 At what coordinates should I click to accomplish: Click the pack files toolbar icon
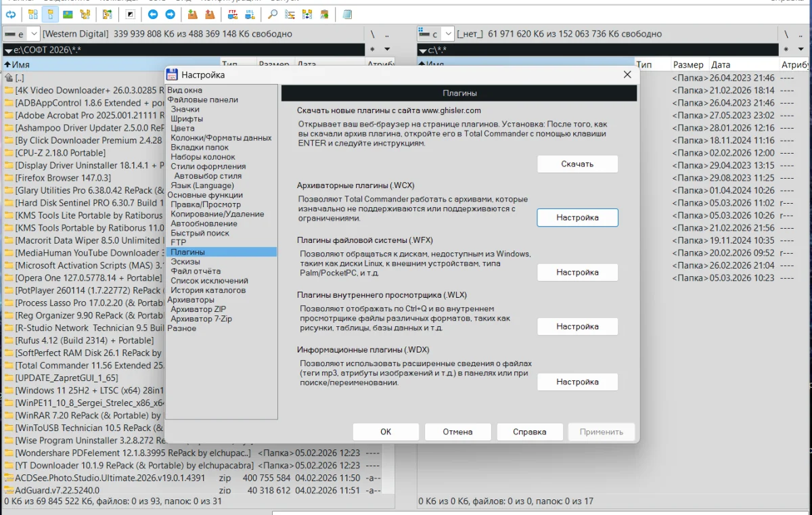[193, 14]
